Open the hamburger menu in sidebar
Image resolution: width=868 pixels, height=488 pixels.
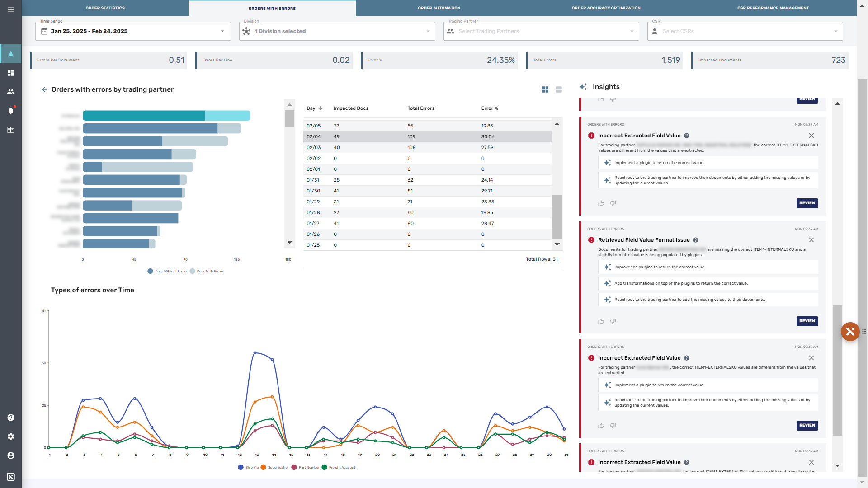11,9
